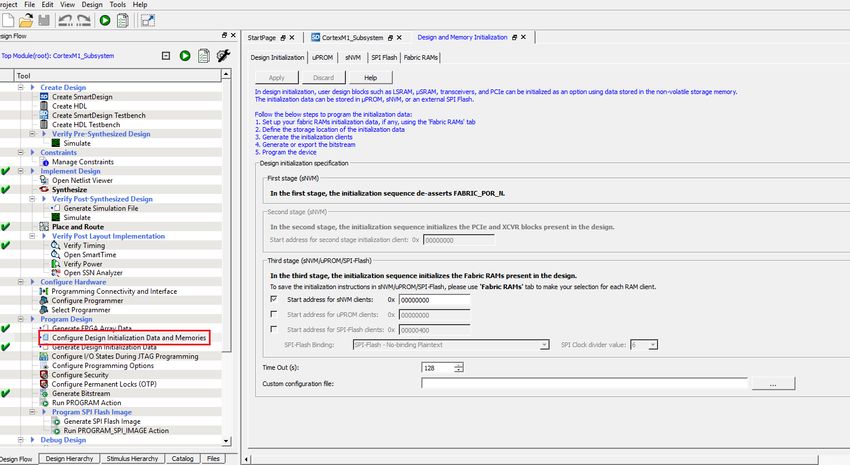Collapse the Constraints tree node

point(21,152)
